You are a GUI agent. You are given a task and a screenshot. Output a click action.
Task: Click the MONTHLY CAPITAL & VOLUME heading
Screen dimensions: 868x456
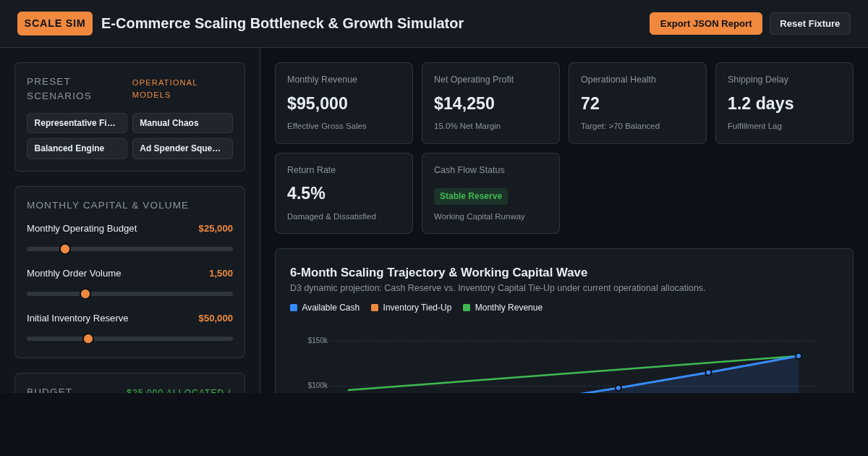[x=108, y=206]
